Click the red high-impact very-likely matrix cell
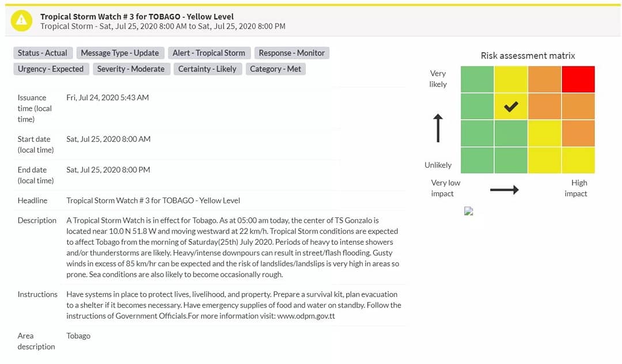 click(x=578, y=79)
